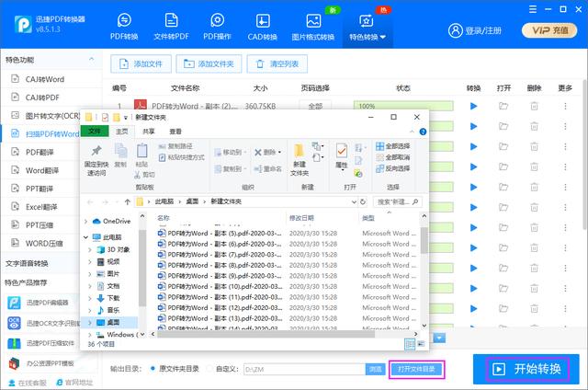Open 办公资源PPT模板 product recommendation

tap(41, 363)
